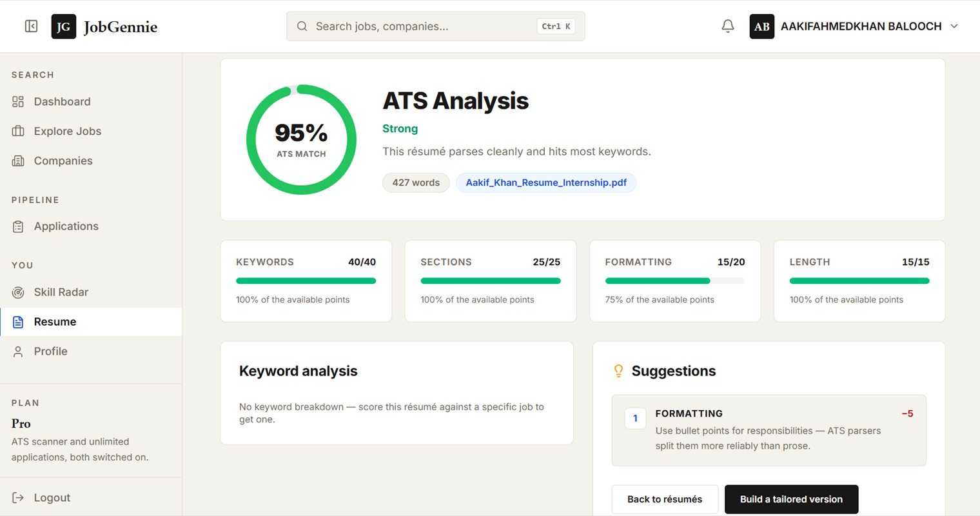This screenshot has height=516, width=980.
Task: Click the AB user avatar
Action: (761, 26)
